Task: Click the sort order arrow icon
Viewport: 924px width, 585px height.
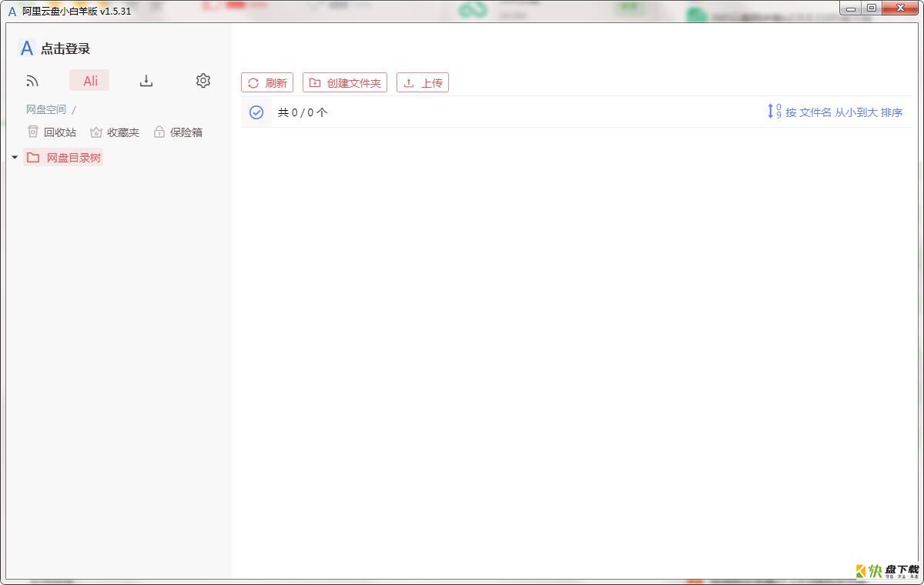Action: pos(774,112)
